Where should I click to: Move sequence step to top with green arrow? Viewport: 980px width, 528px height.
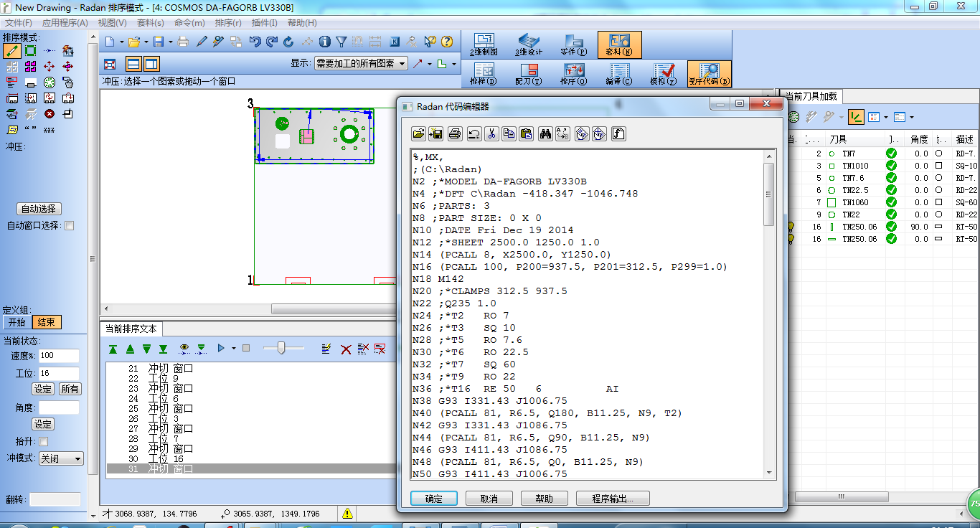(113, 349)
